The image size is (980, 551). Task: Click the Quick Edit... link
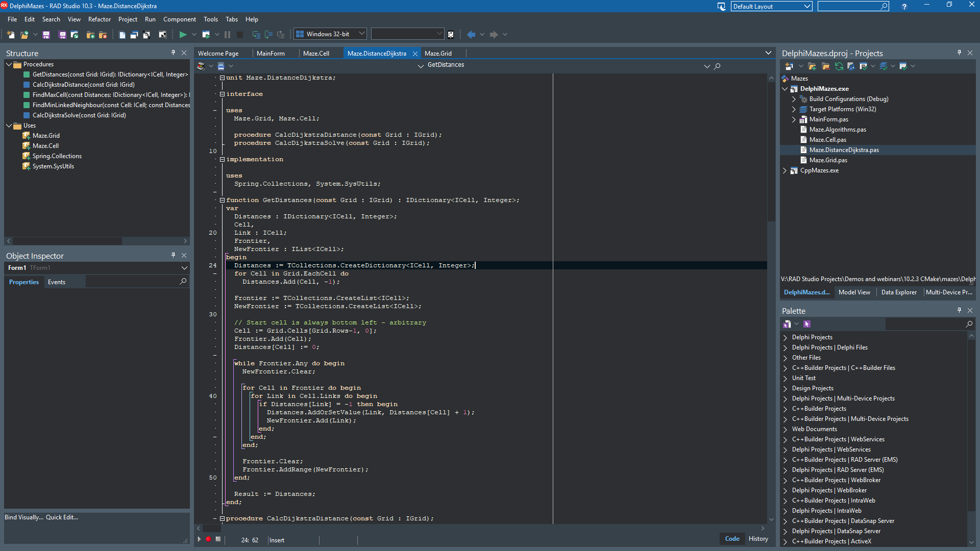pyautogui.click(x=62, y=517)
